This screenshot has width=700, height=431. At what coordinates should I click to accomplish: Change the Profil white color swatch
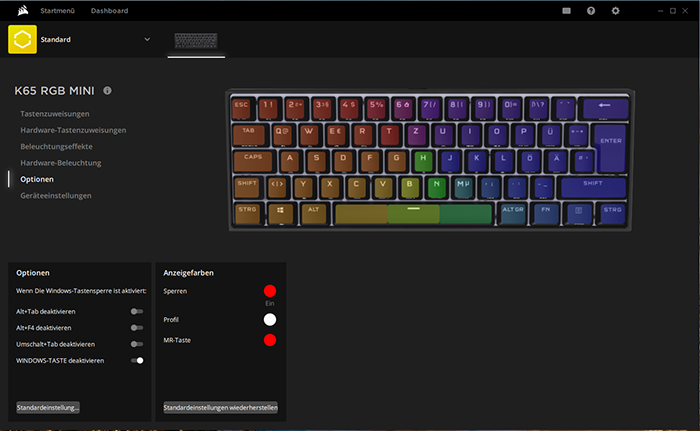click(270, 319)
